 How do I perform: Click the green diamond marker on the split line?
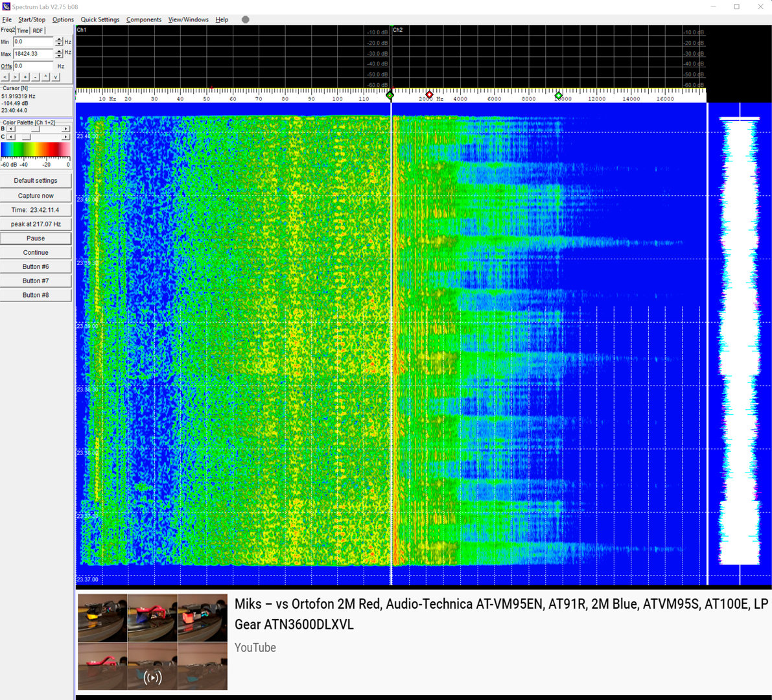(390, 95)
